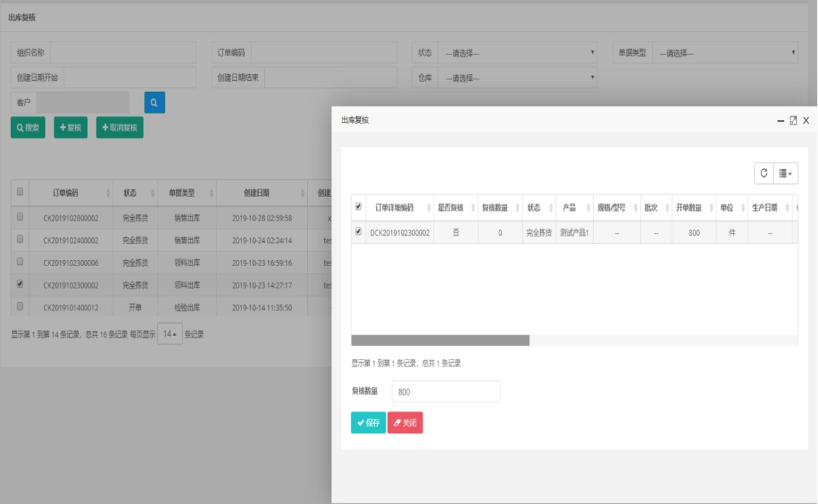Open the 状态 filter dropdown
The height and width of the screenshot is (504, 818).
[x=517, y=53]
